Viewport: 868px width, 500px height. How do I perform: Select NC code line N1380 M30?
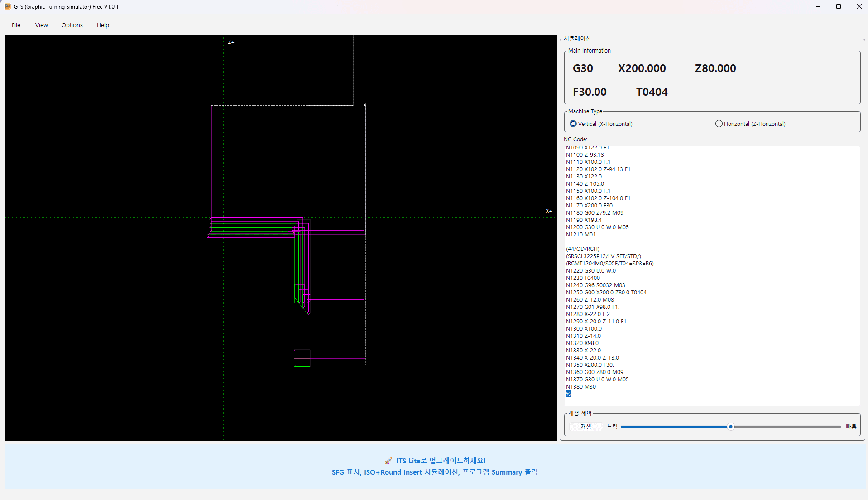point(581,386)
